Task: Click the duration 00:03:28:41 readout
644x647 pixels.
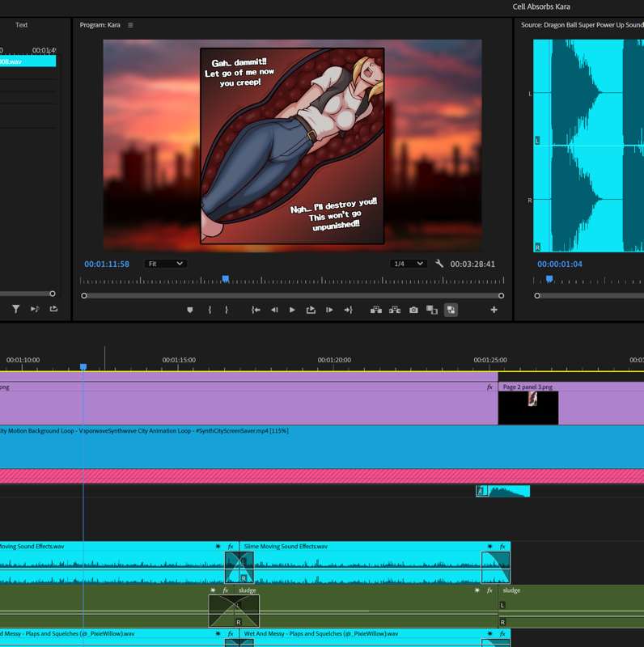Action: click(x=472, y=264)
